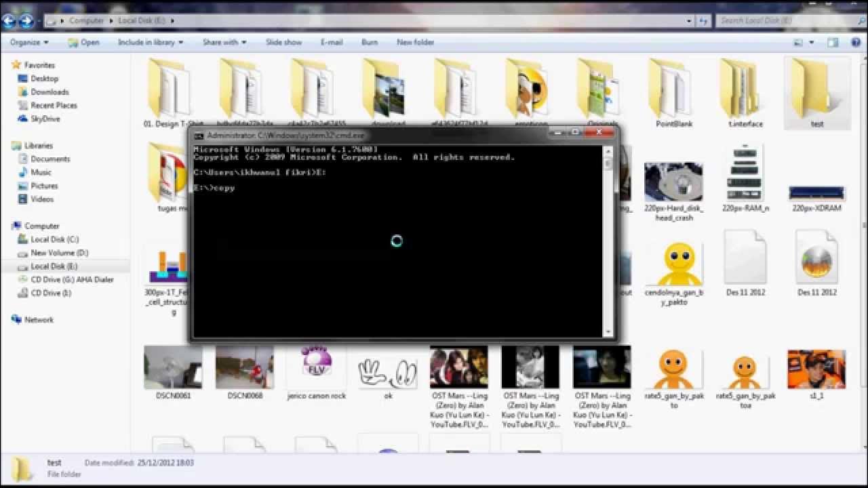868x488 pixels.
Task: Open the PointBlank folder
Action: click(673, 94)
